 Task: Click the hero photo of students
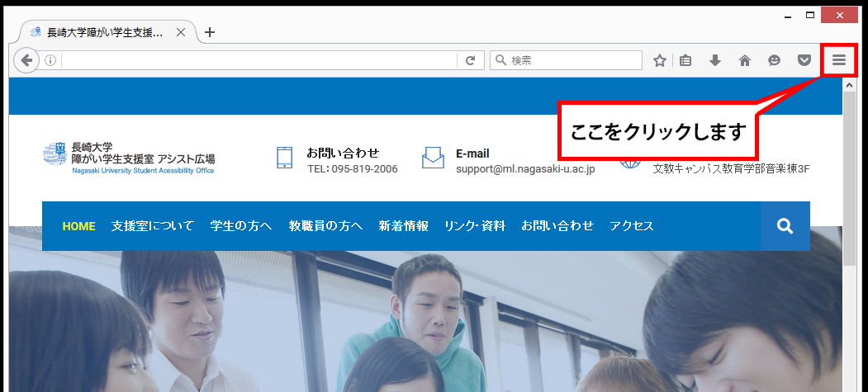[425, 321]
